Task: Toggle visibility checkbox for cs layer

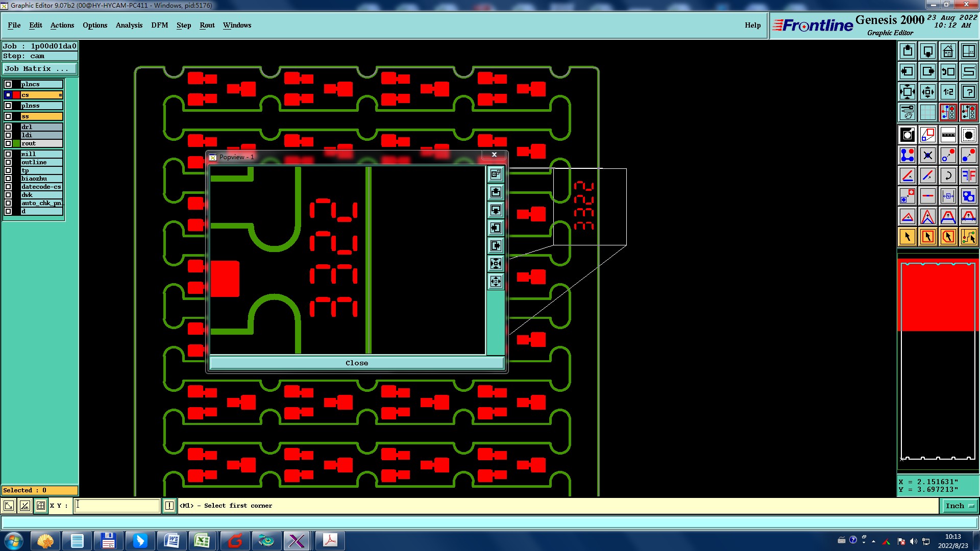Action: [x=8, y=95]
